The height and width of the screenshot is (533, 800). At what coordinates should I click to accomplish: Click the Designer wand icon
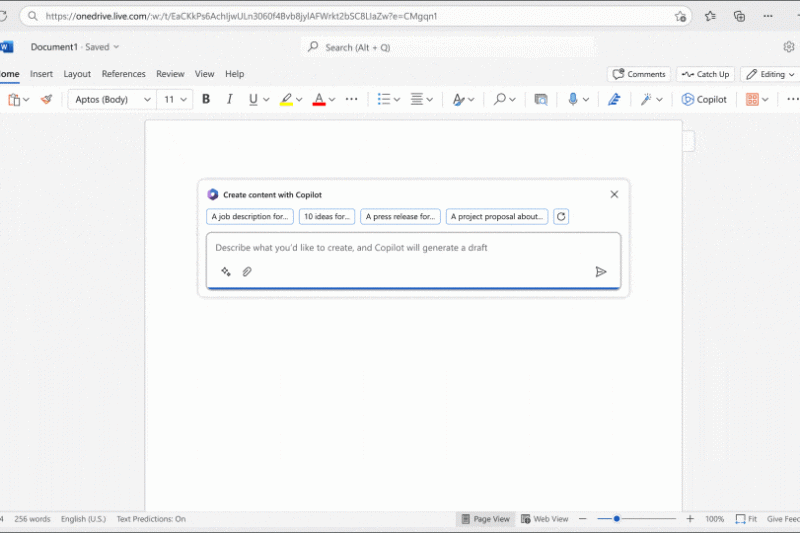(646, 99)
